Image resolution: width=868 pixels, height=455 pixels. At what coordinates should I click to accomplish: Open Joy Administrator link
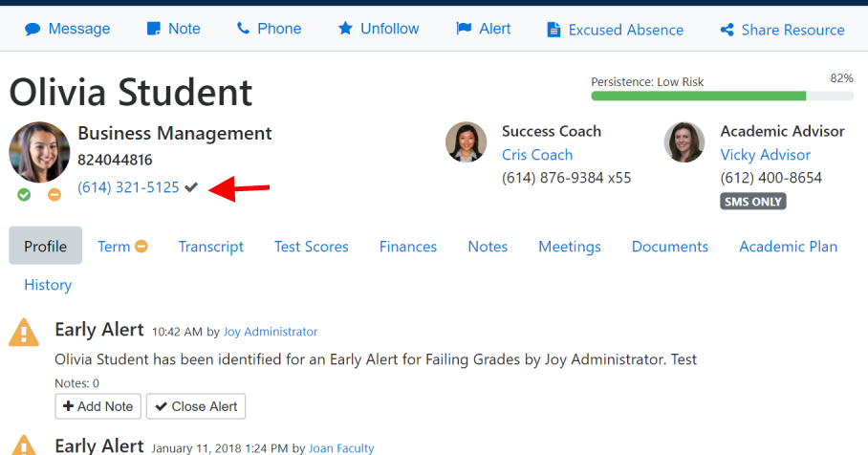click(271, 332)
